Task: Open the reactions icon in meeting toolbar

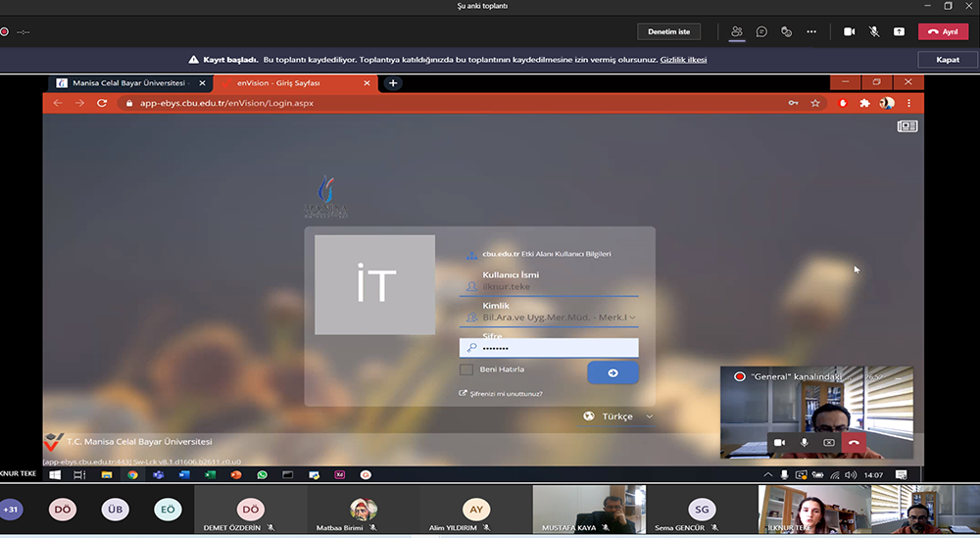Action: pos(786,31)
